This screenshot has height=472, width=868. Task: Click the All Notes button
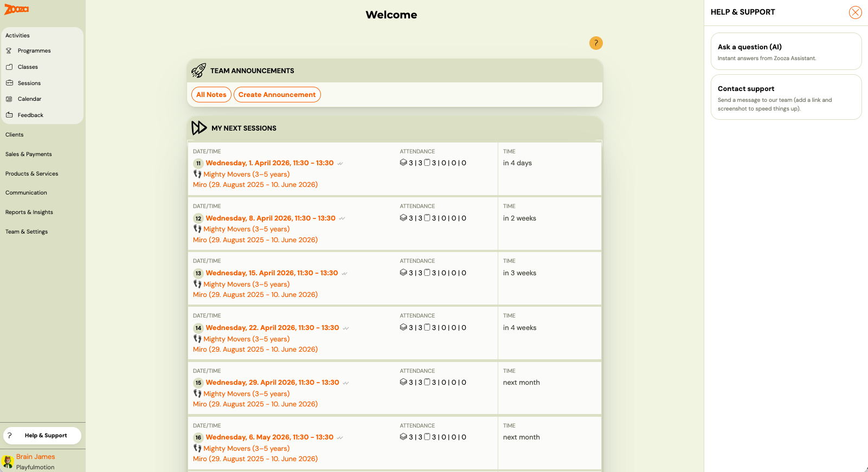point(211,94)
